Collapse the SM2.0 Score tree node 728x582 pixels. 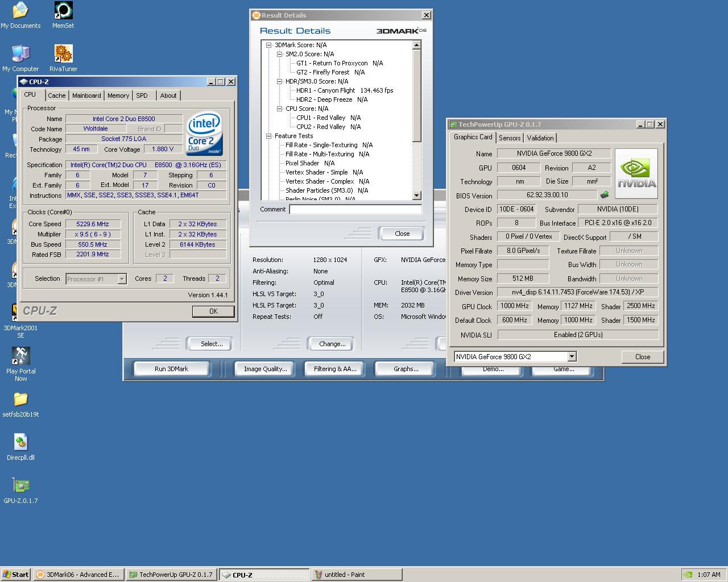pos(280,54)
